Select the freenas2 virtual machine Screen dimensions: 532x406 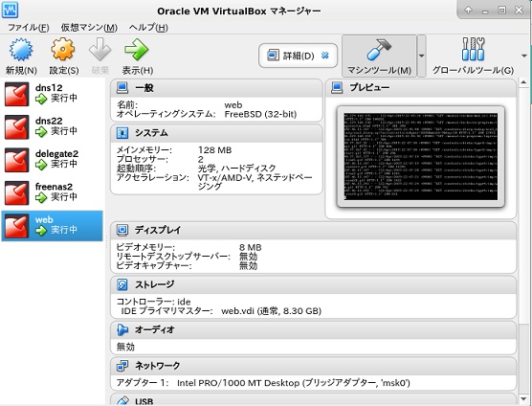click(x=52, y=192)
